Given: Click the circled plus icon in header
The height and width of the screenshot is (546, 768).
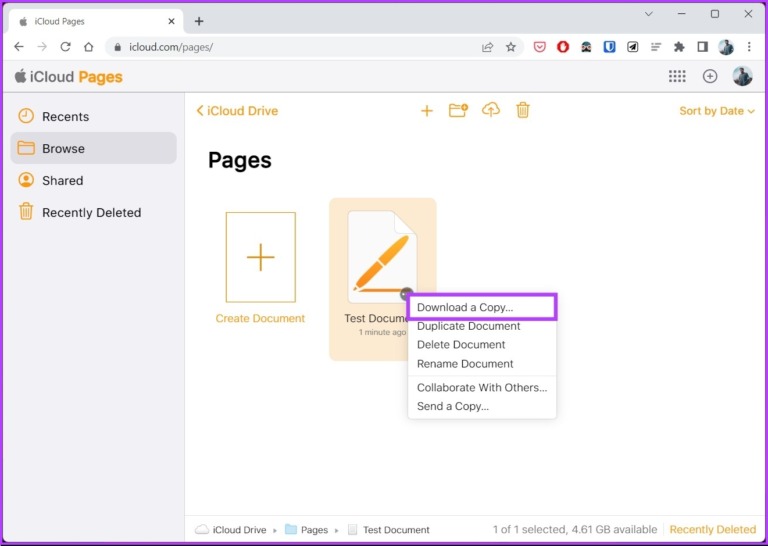Looking at the screenshot, I should [710, 76].
